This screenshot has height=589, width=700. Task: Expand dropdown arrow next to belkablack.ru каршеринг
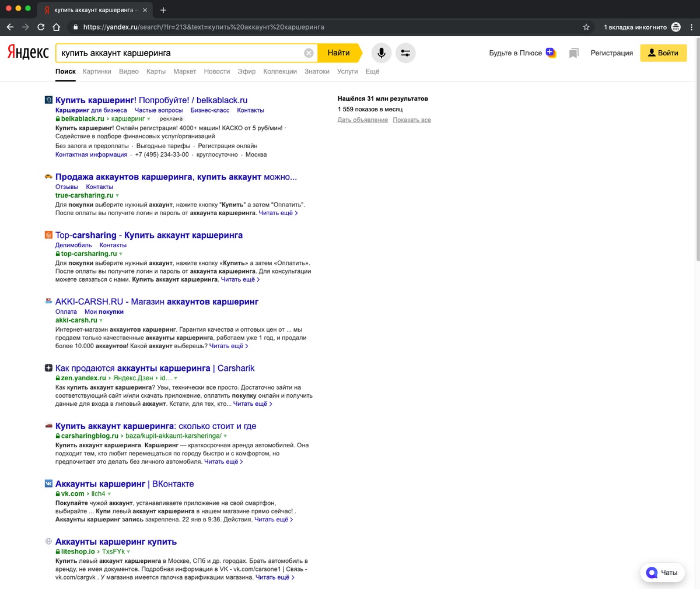[x=149, y=119]
